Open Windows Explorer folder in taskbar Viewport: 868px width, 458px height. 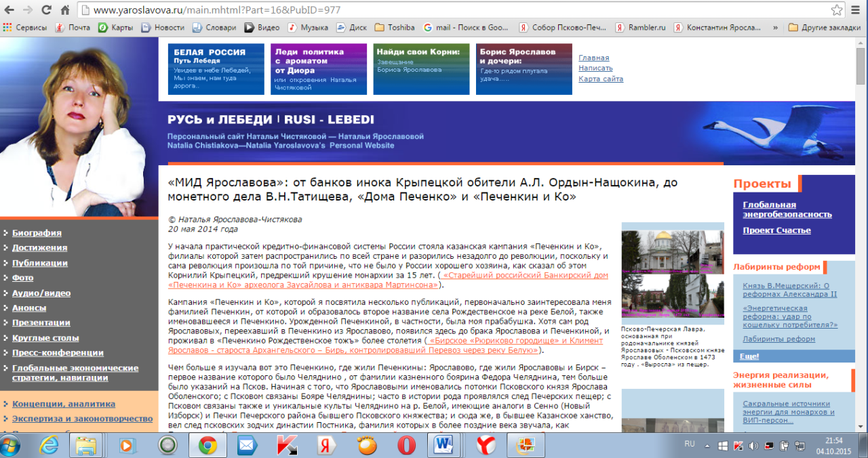(x=87, y=445)
